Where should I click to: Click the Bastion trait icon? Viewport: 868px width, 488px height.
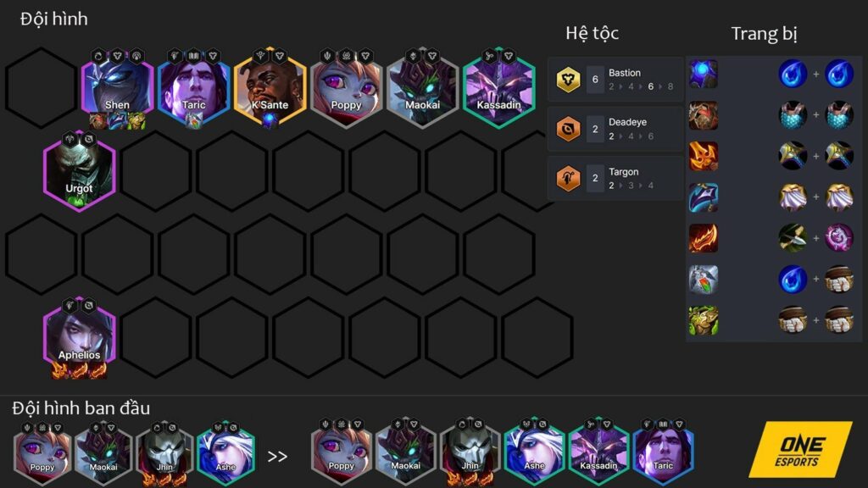[568, 79]
